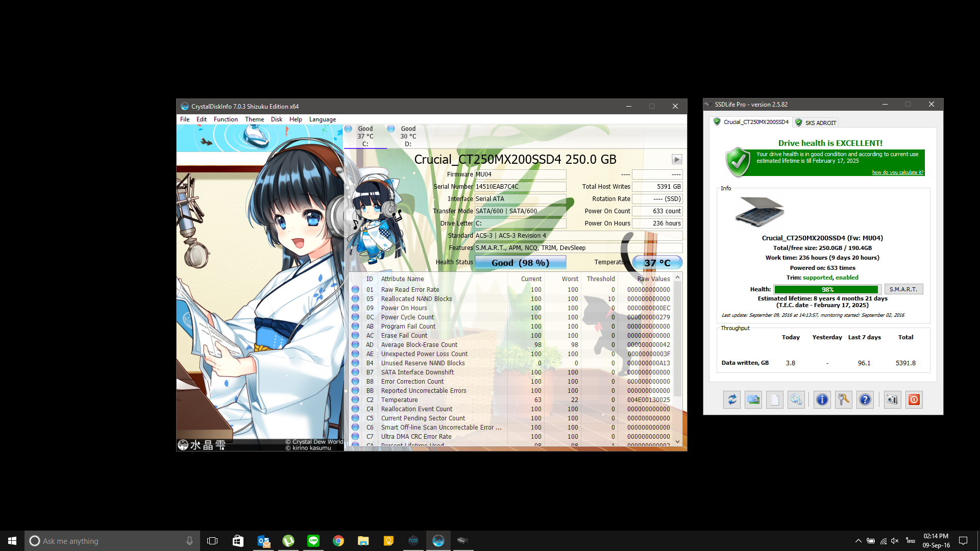Image resolution: width=980 pixels, height=551 pixels.
Task: Click the S.M.A.R.T. button
Action: pos(903,289)
